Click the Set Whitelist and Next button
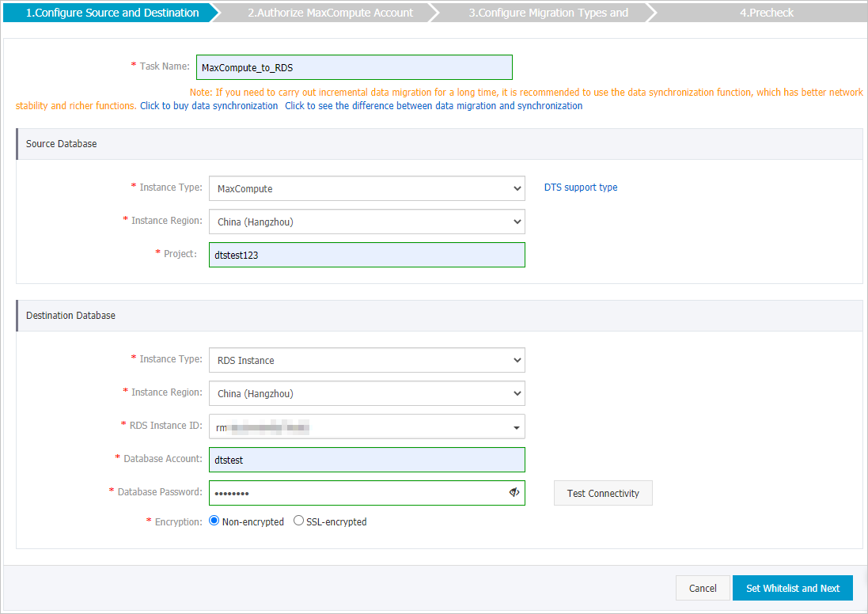 coord(792,588)
